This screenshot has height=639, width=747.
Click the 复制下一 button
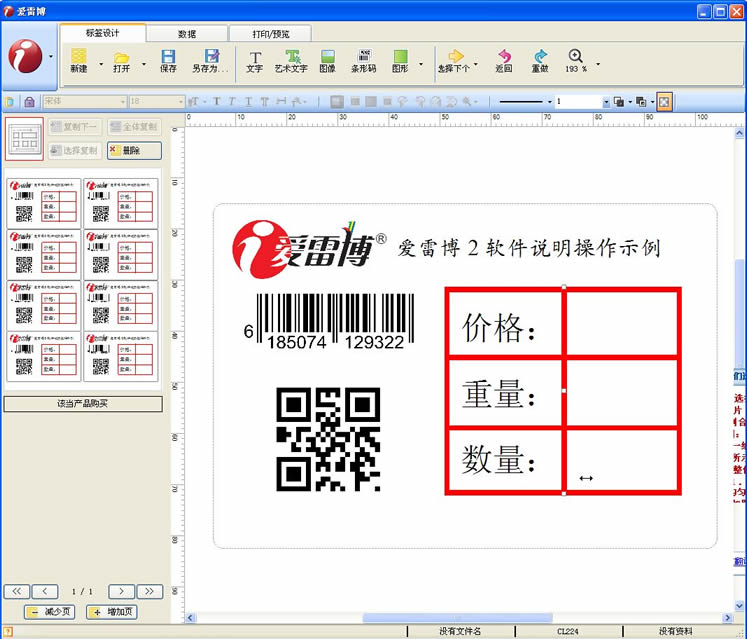pos(75,127)
